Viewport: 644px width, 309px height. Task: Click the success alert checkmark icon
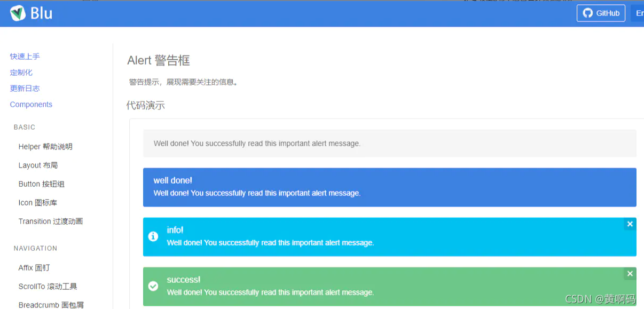[x=153, y=286]
